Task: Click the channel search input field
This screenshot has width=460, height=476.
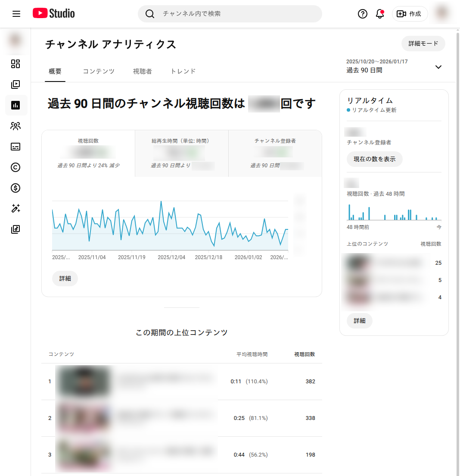Action: click(230, 14)
